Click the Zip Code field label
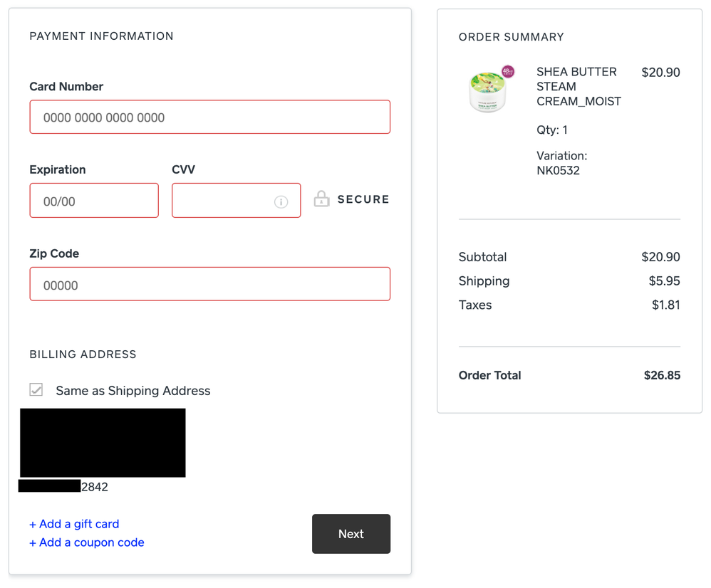Viewport: 711px width, 588px height. [x=54, y=253]
